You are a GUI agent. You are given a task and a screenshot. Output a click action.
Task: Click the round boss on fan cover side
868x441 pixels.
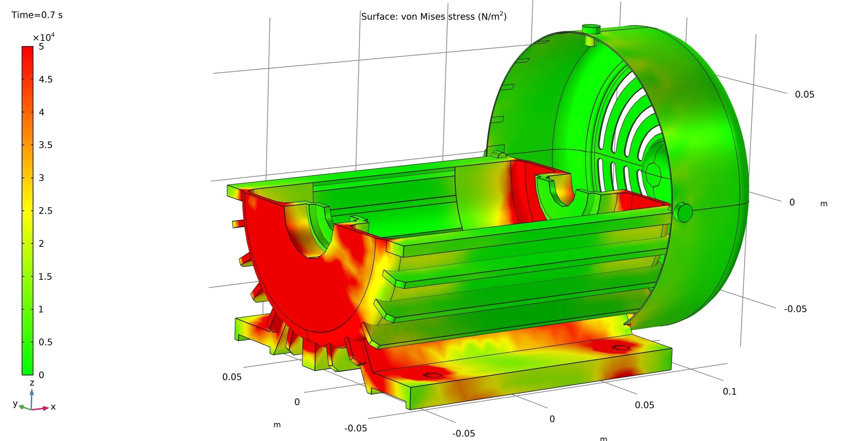[x=683, y=213]
